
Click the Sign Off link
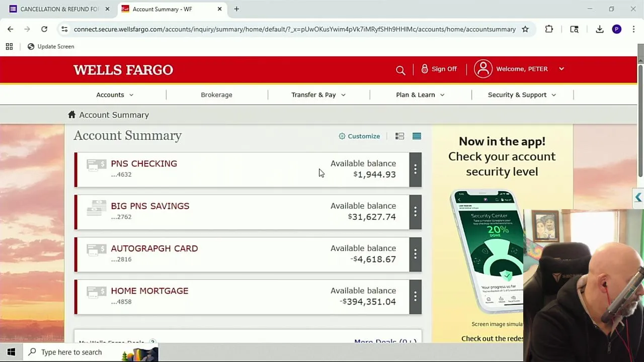click(444, 69)
